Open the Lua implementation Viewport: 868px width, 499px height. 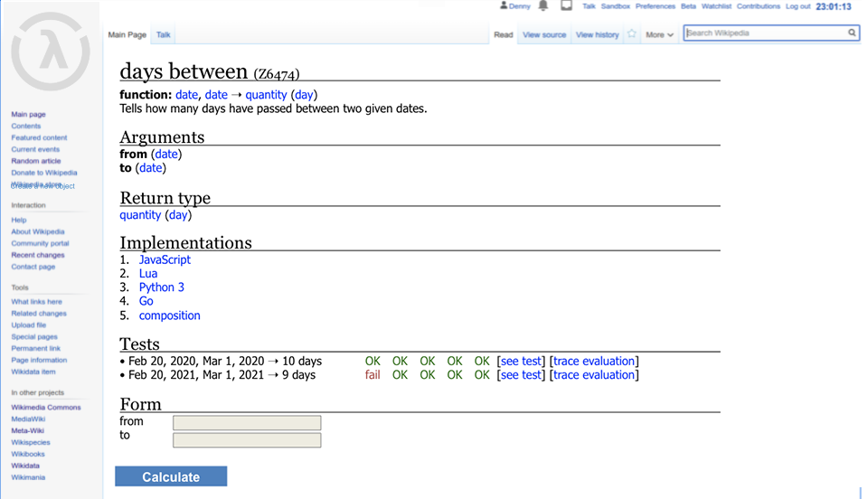point(147,273)
